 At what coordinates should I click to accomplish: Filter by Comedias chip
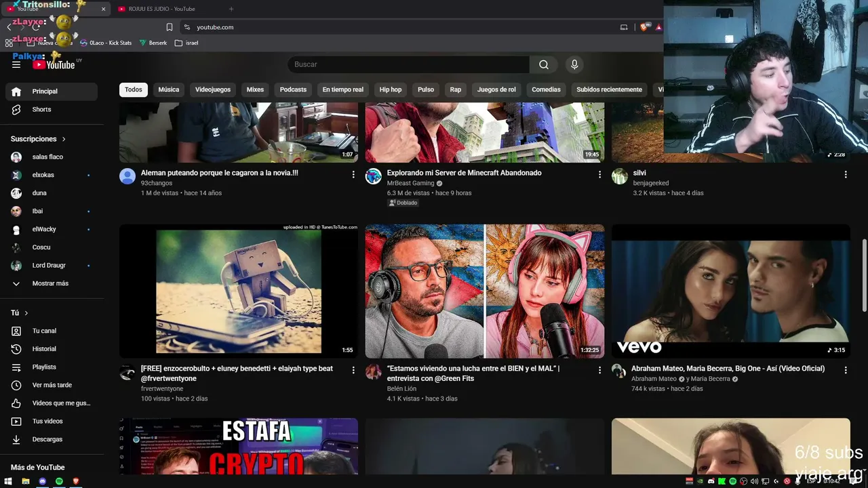546,89
